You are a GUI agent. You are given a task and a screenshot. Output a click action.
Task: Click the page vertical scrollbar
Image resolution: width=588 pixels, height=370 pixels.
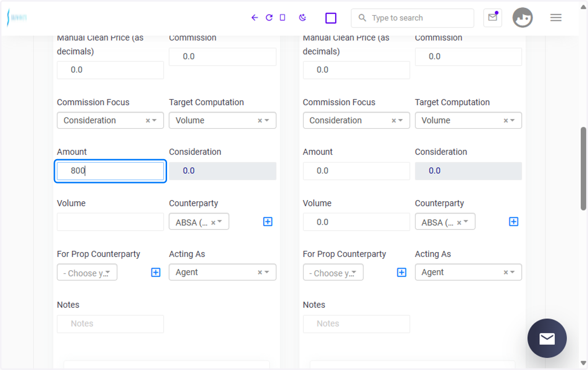[x=583, y=169]
